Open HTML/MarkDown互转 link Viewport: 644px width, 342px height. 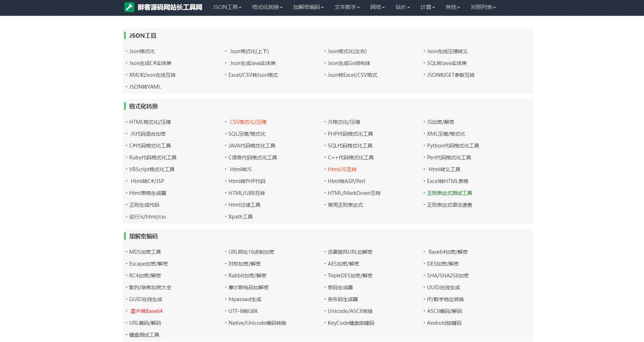click(x=354, y=193)
